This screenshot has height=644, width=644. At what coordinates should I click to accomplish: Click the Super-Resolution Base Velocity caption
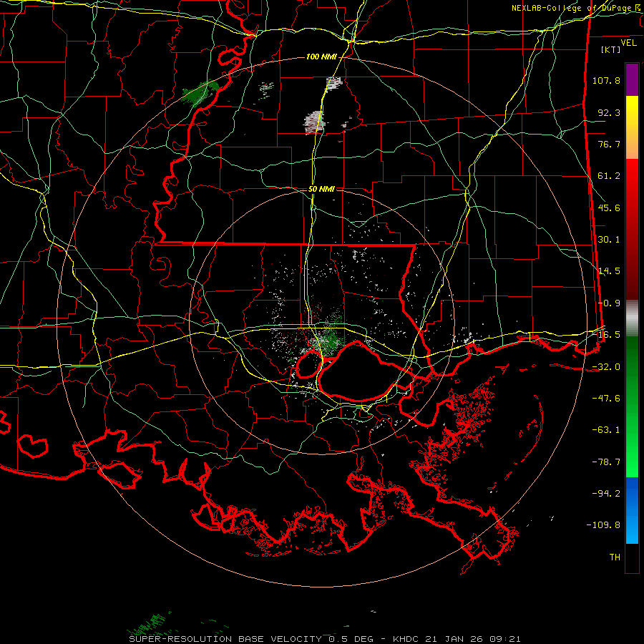point(324,639)
